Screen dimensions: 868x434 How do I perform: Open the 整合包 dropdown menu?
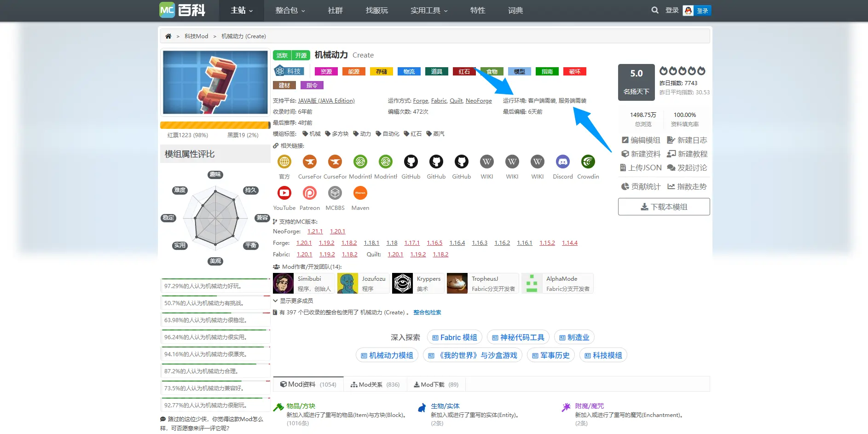point(290,11)
